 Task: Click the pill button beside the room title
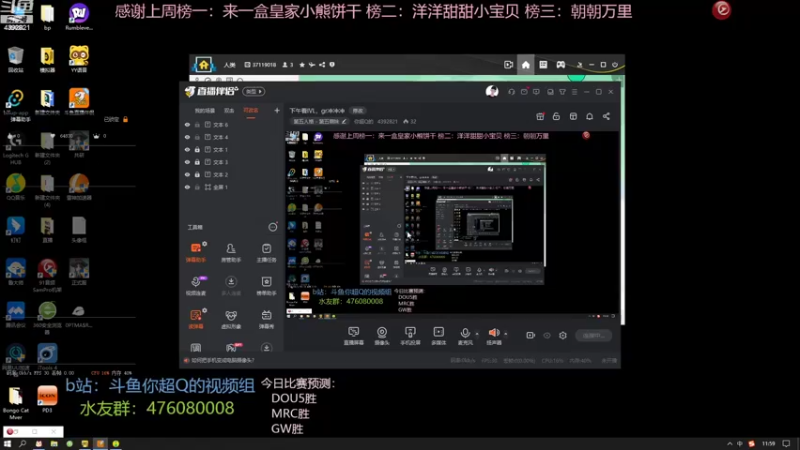[358, 111]
